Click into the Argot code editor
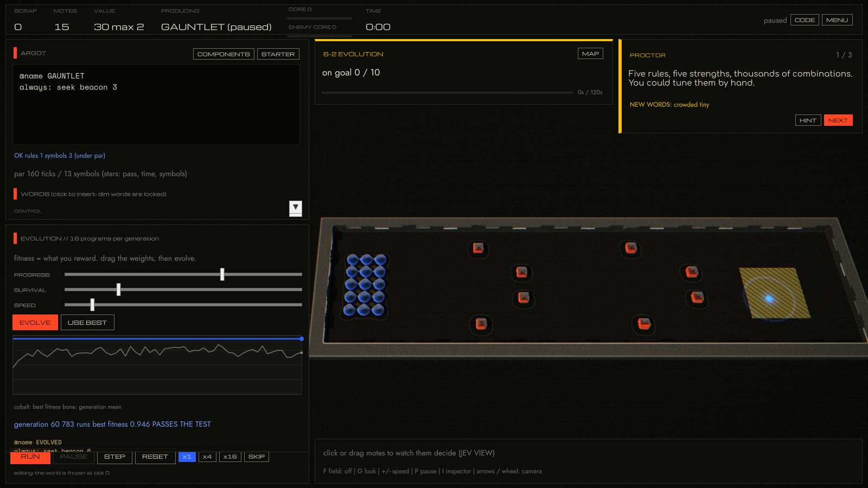The image size is (868, 488). pyautogui.click(x=156, y=105)
